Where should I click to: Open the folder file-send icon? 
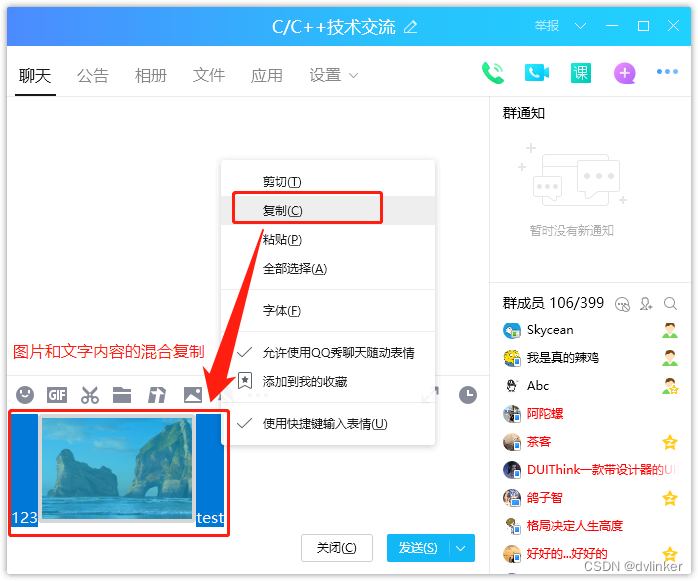pos(122,395)
